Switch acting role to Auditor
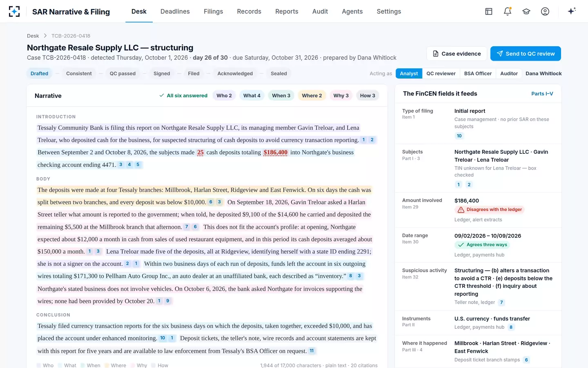The width and height of the screenshot is (588, 368). tap(509, 74)
